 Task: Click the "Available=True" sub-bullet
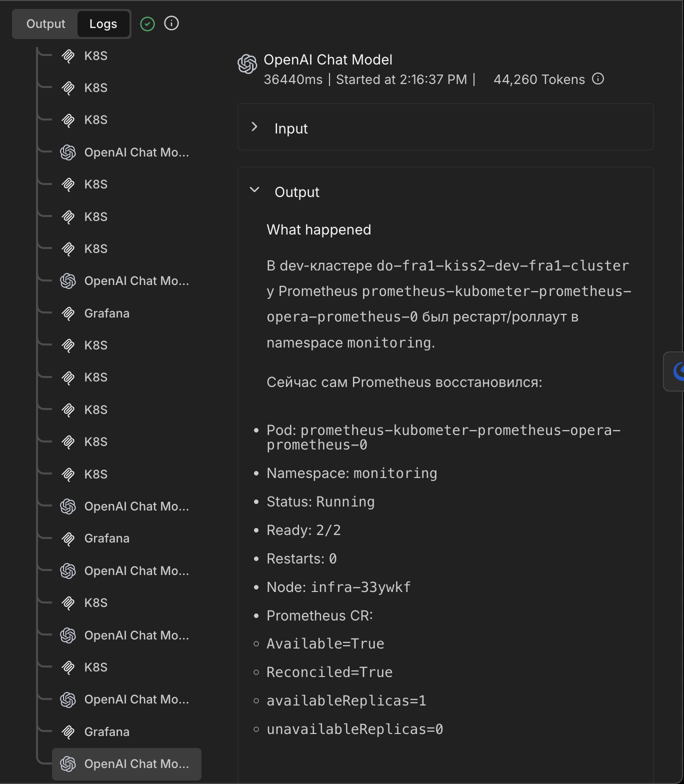click(x=325, y=644)
